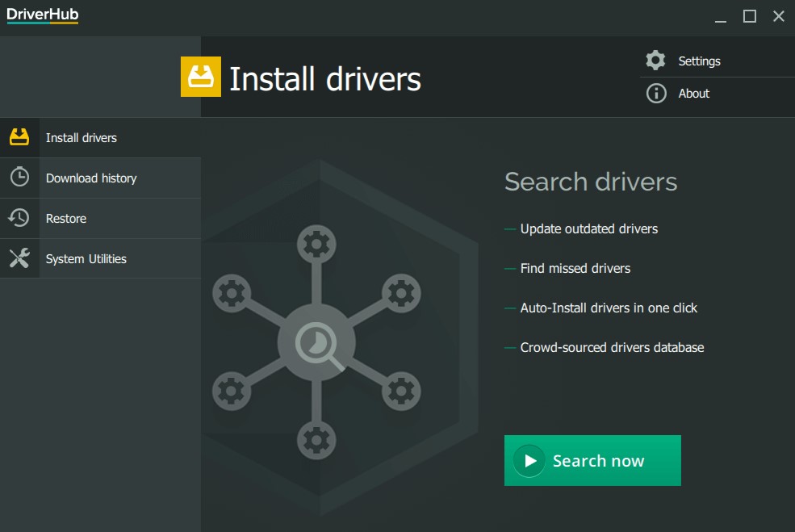Go to the Restore section
The image size is (795, 532).
(100, 219)
